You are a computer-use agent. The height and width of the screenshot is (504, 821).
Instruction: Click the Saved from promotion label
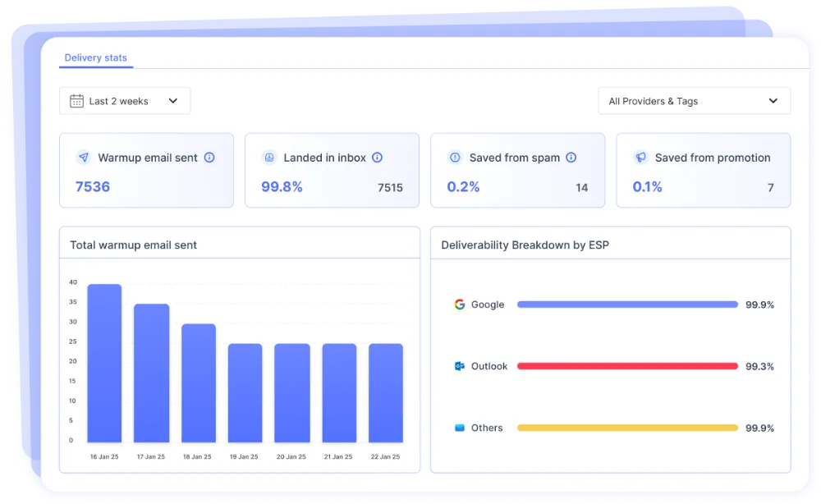click(713, 158)
